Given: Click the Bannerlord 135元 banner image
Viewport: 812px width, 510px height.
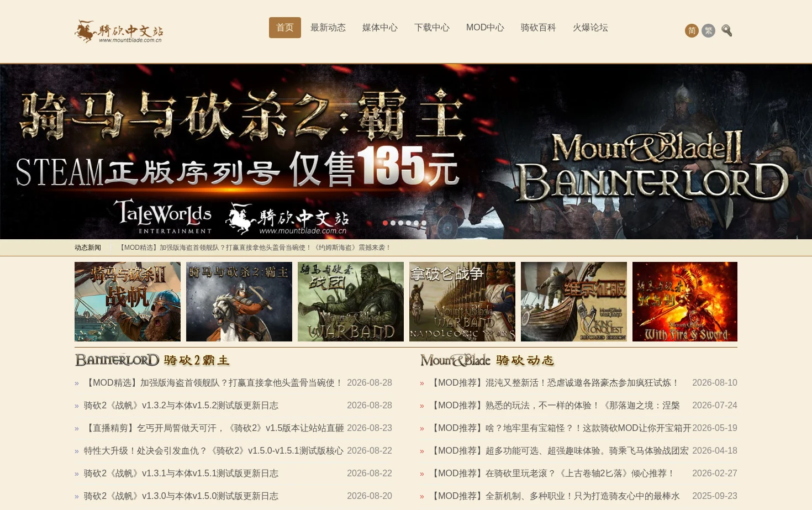Looking at the screenshot, I should pos(406,152).
